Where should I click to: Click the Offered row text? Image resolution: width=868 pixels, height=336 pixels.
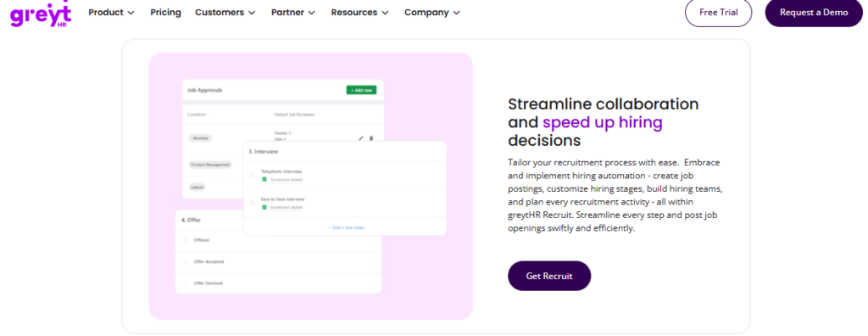[202, 240]
